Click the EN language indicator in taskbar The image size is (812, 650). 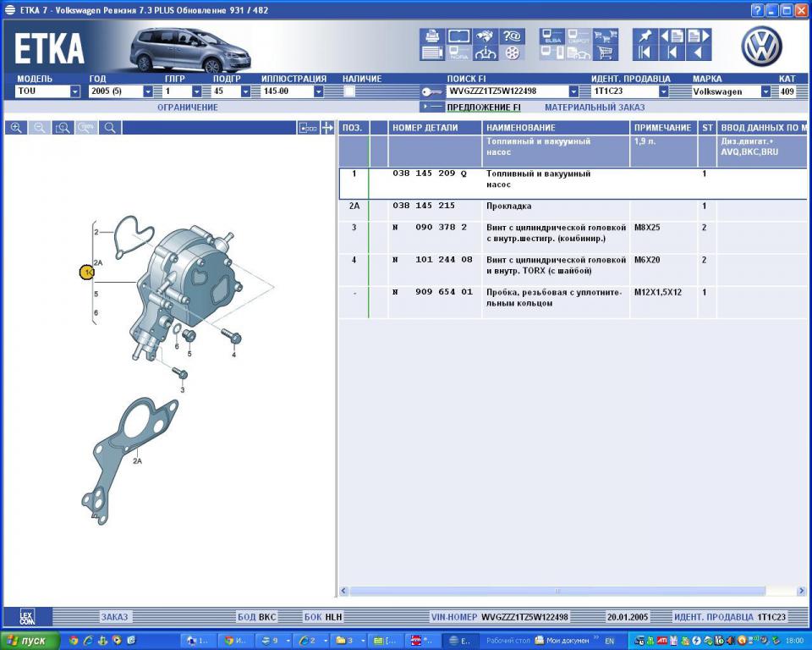click(x=610, y=642)
